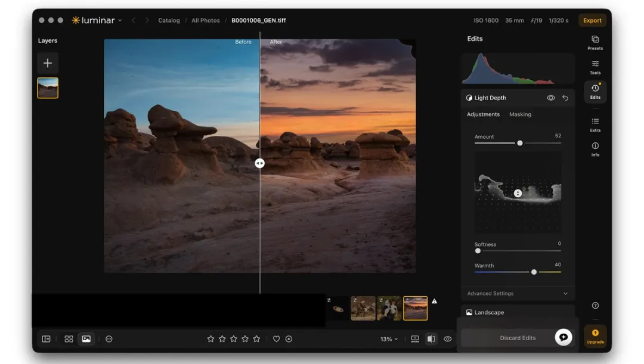Select the selected sunset thumbnail in filmstrip
Image resolution: width=644 pixels, height=364 pixels.
pos(415,309)
